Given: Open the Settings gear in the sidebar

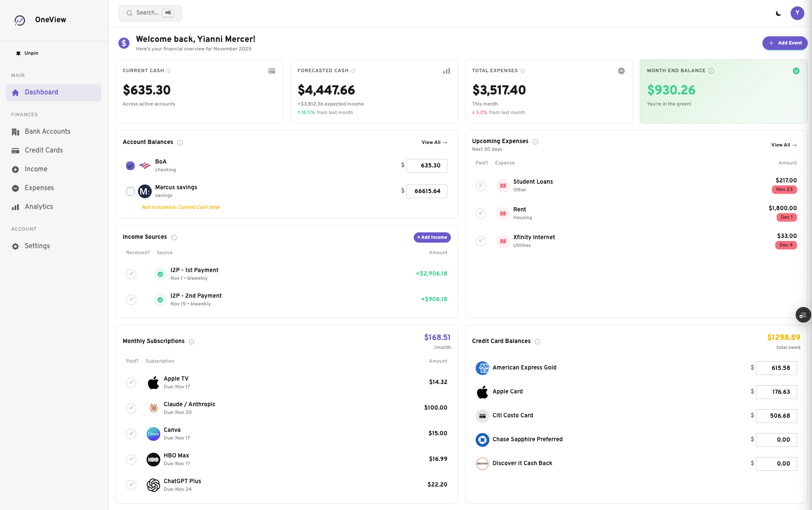Looking at the screenshot, I should coord(15,246).
